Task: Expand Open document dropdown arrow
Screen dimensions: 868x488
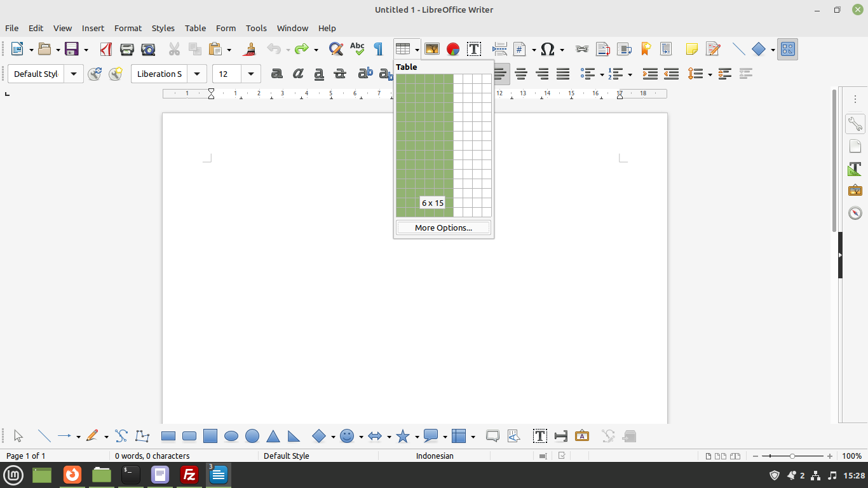Action: pyautogui.click(x=58, y=50)
